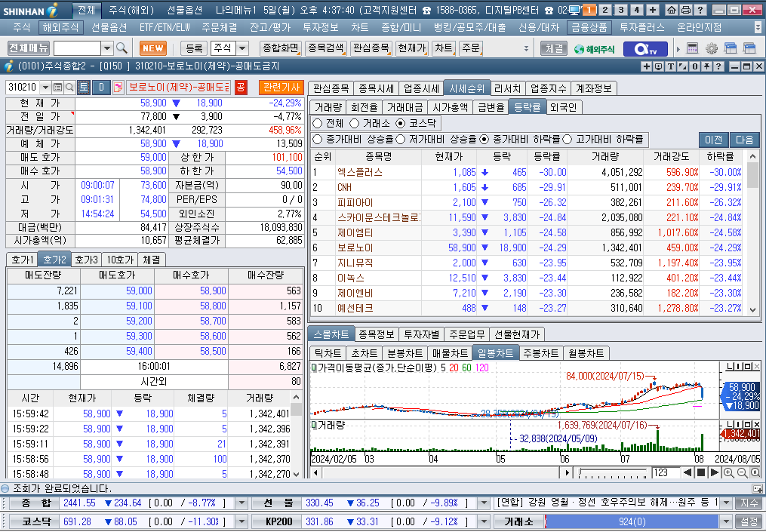Select the 코스닥 market radio button
The height and width of the screenshot is (532, 766).
click(x=401, y=123)
